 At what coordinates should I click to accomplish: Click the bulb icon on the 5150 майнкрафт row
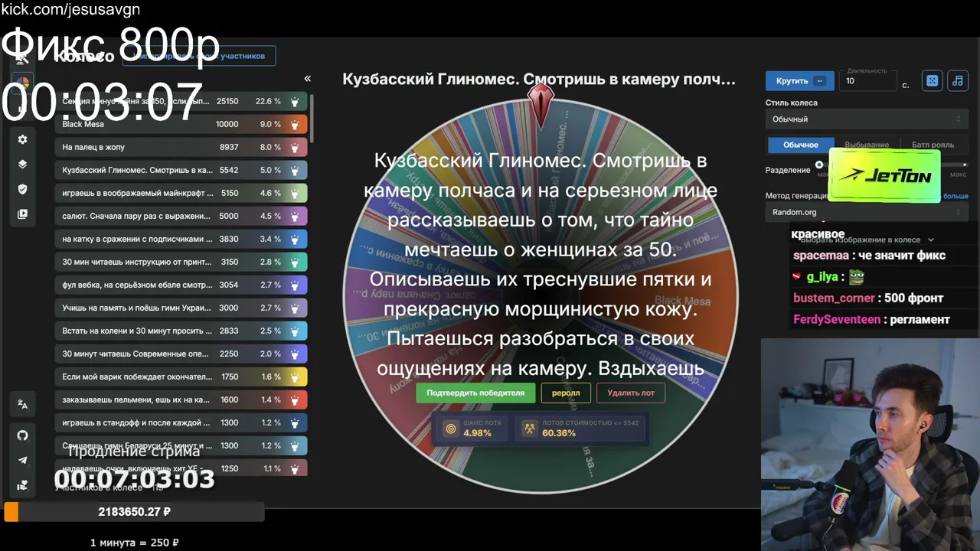[x=295, y=193]
